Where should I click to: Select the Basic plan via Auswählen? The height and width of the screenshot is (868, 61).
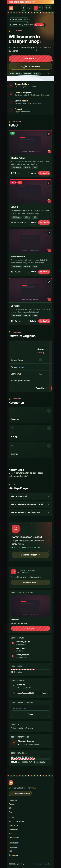[40, 388]
